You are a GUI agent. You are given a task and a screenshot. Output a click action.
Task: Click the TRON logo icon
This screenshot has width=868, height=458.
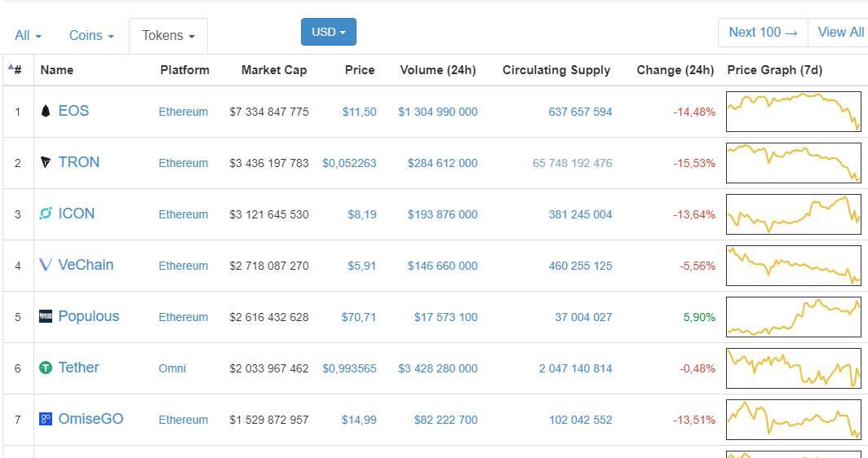[46, 163]
